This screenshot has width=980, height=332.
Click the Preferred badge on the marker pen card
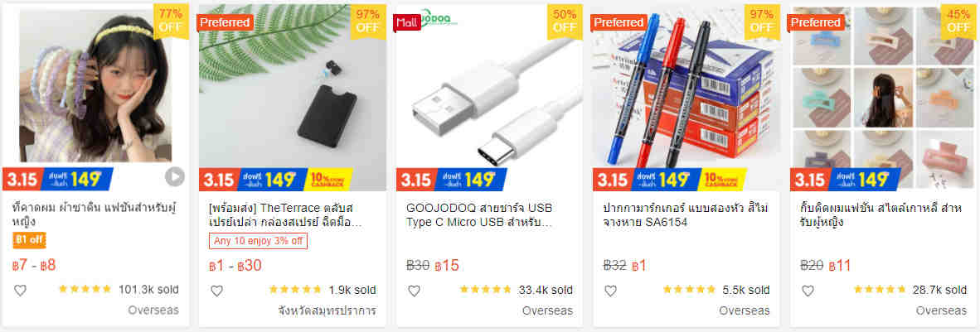619,22
